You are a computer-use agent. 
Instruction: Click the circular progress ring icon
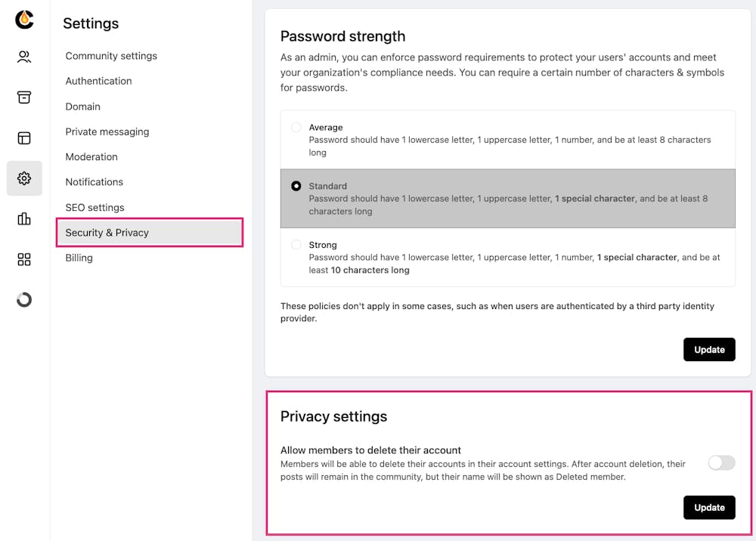coord(24,300)
